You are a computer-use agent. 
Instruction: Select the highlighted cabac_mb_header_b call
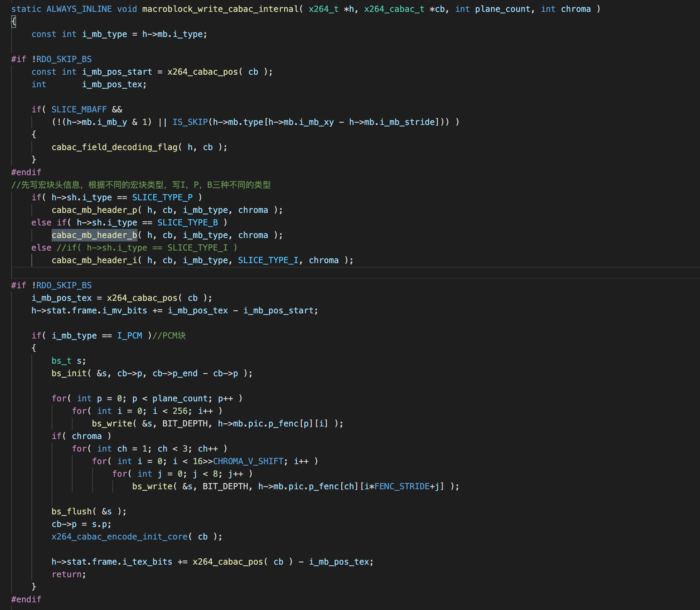tap(94, 235)
